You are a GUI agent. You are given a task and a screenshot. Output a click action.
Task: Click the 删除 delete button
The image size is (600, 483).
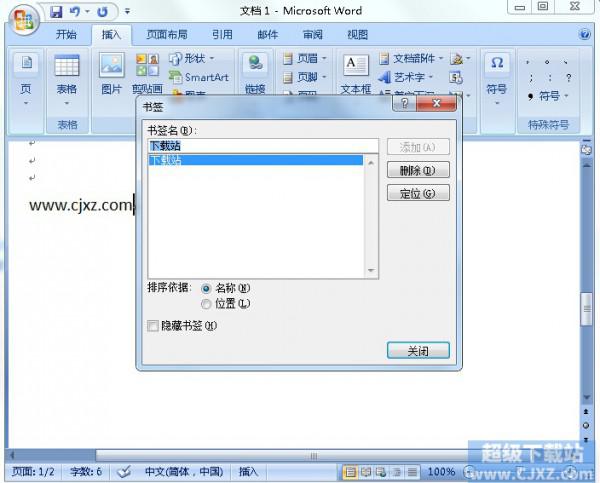tap(418, 170)
